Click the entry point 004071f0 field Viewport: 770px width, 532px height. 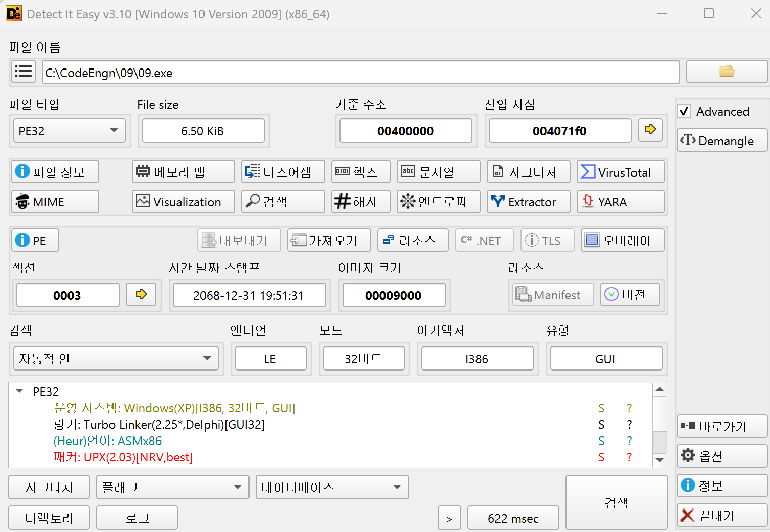560,130
